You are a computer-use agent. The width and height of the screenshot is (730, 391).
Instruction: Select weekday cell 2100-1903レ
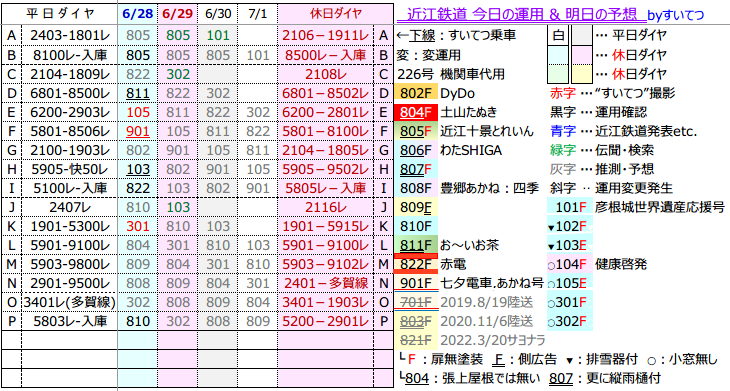tap(69, 150)
